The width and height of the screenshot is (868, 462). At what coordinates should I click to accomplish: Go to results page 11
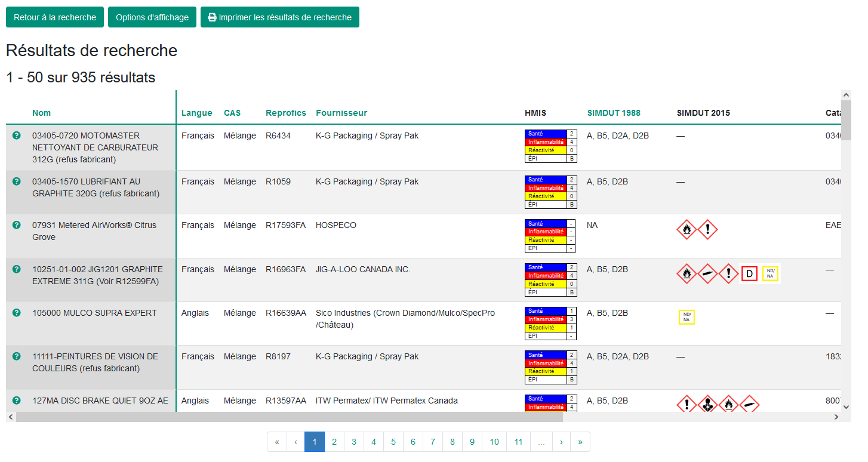[x=518, y=442]
